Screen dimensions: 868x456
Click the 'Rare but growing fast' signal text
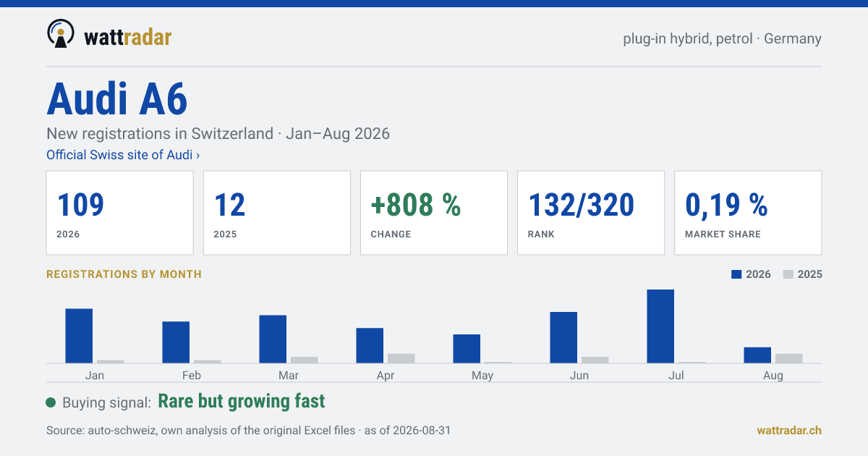[x=242, y=402]
